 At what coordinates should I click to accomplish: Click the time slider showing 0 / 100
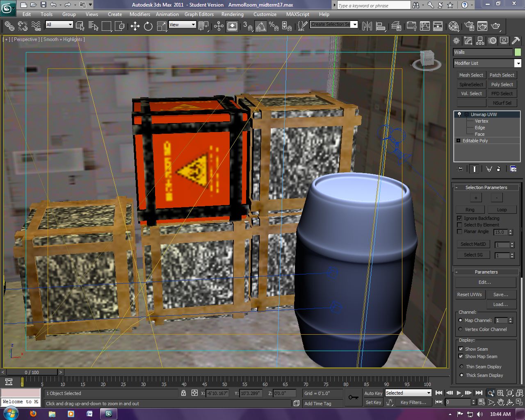[32, 372]
